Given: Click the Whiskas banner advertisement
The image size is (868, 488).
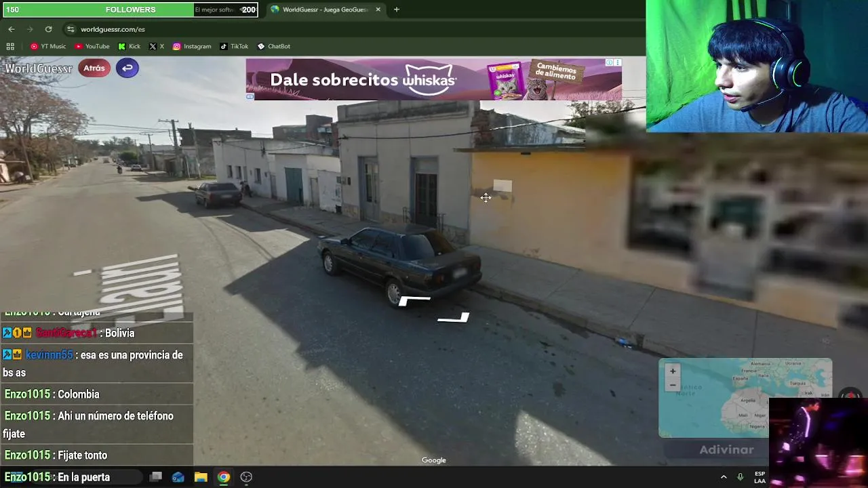Looking at the screenshot, I should pyautogui.click(x=433, y=79).
